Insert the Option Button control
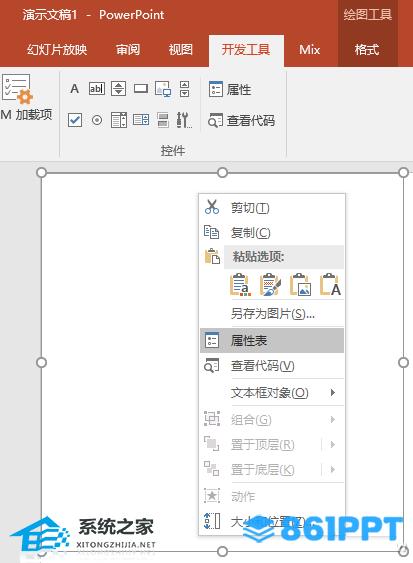The image size is (413, 563). [97, 120]
